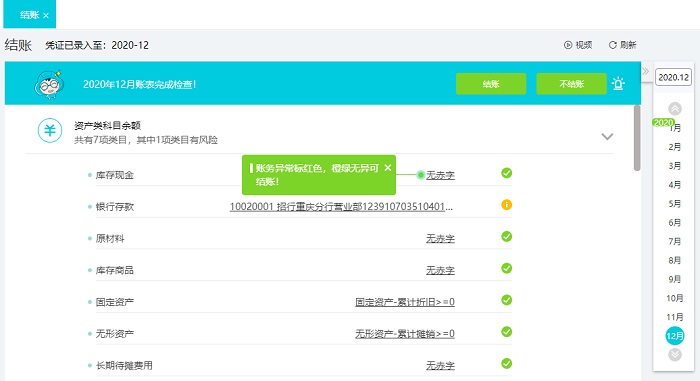Screen dimensions: 700x381
Task: Close the green tooltip popup
Action: click(388, 167)
